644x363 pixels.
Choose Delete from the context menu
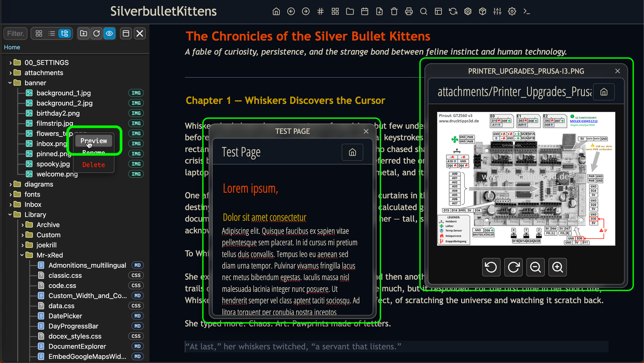click(94, 165)
